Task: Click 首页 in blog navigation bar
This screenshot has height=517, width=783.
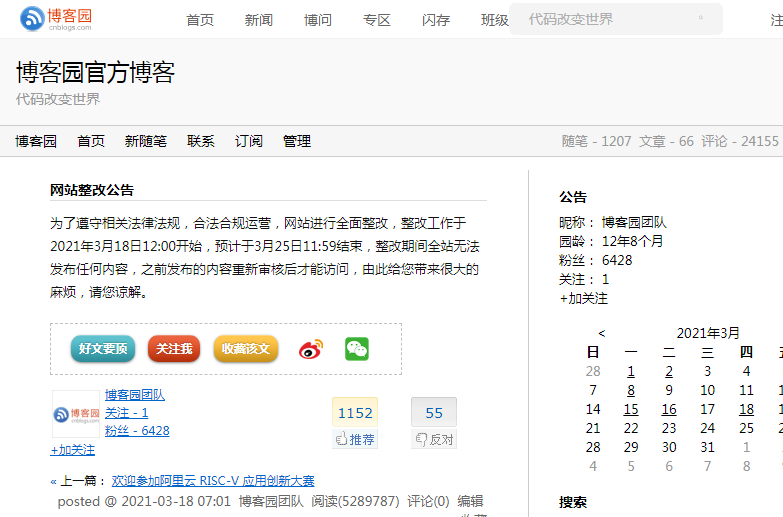Action: (x=91, y=141)
